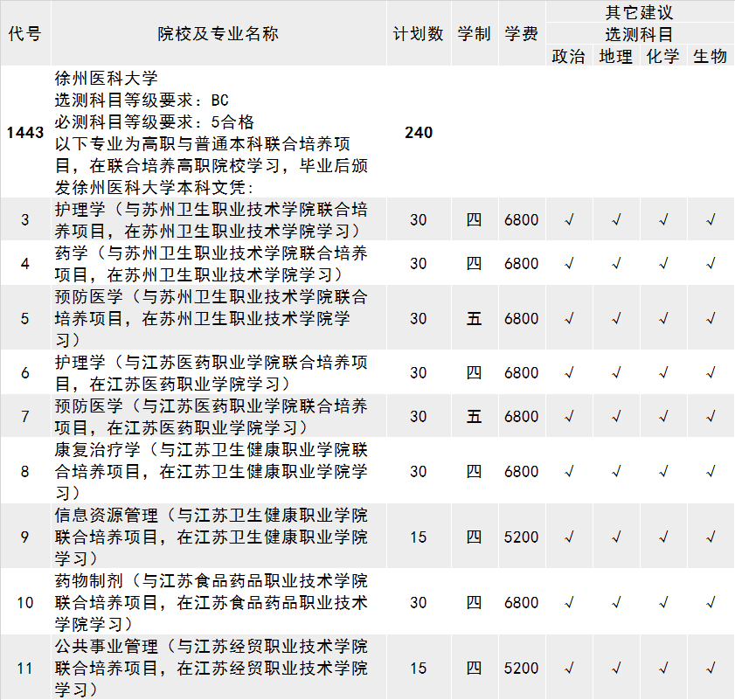
Task: Click 生物 checkmark in 康复治疗学 row 8
Action: point(710,471)
